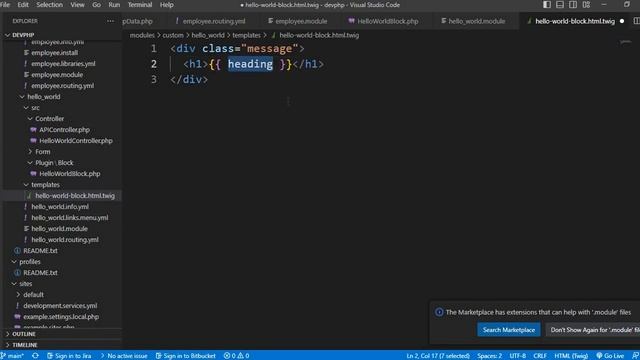
Task: Click errors and warnings counter in status bar
Action: (236, 356)
